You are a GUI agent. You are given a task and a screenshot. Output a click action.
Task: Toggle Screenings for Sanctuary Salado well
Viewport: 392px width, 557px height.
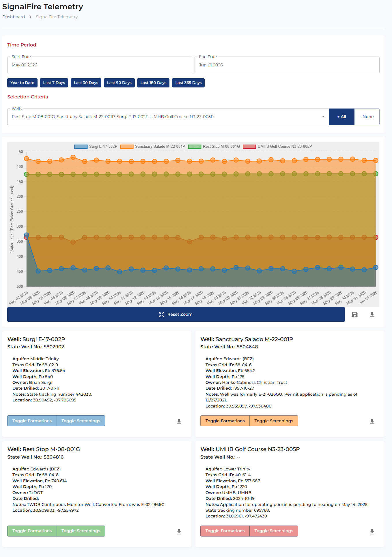click(x=274, y=421)
